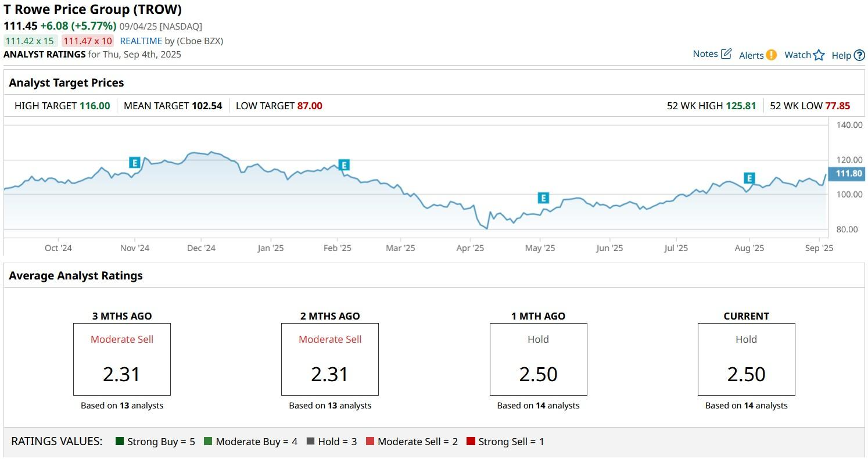
Task: Click the Alerts link
Action: click(751, 55)
